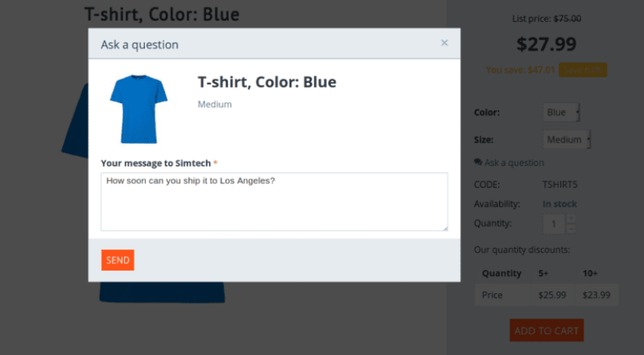Open the Size dropdown showing Medium

[x=568, y=139]
